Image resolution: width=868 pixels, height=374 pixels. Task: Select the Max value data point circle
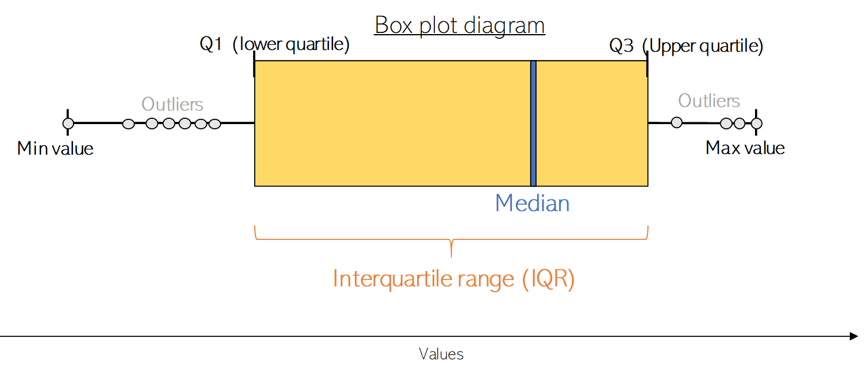(x=757, y=123)
